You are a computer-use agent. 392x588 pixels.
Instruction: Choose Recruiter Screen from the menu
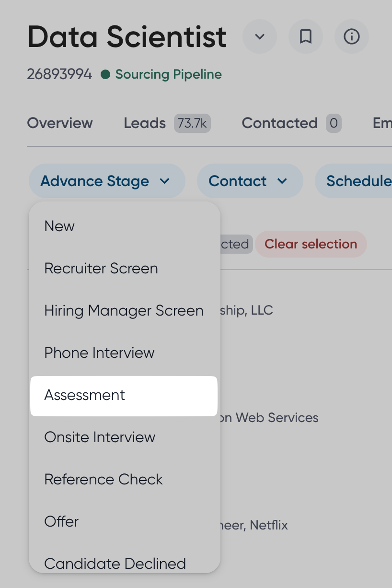(x=101, y=269)
